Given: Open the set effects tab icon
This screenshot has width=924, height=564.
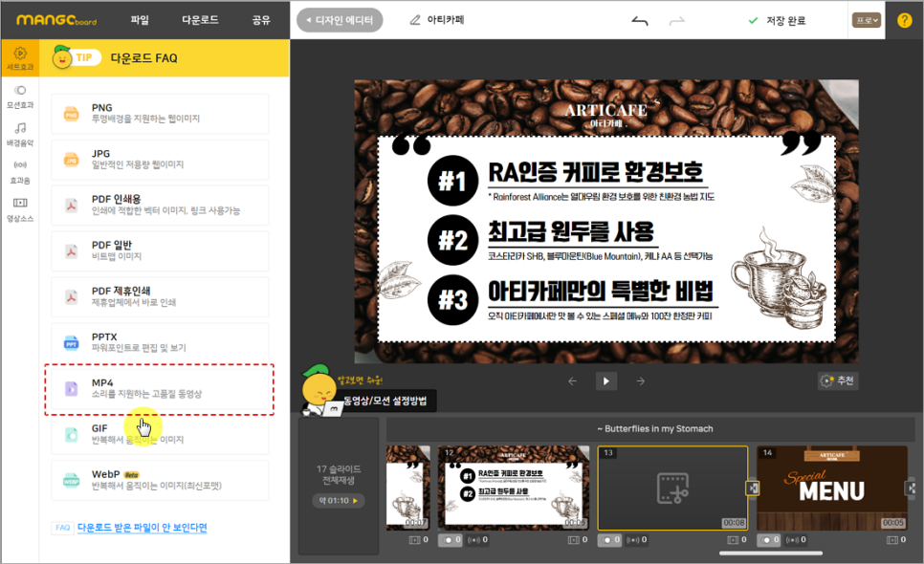Looking at the screenshot, I should pyautogui.click(x=20, y=53).
